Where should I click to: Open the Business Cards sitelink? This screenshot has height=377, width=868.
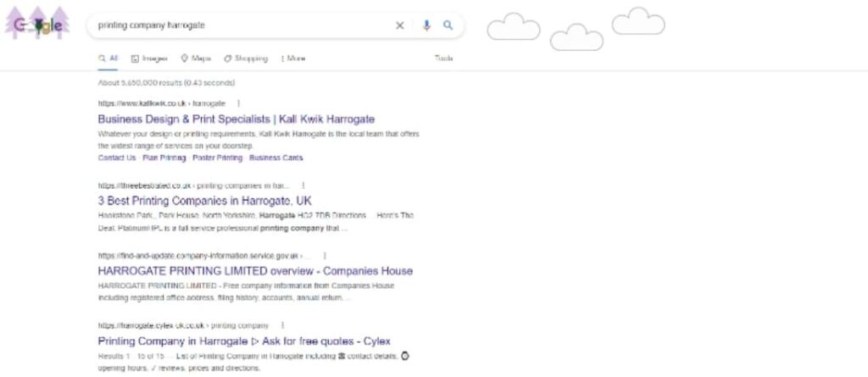tap(276, 158)
